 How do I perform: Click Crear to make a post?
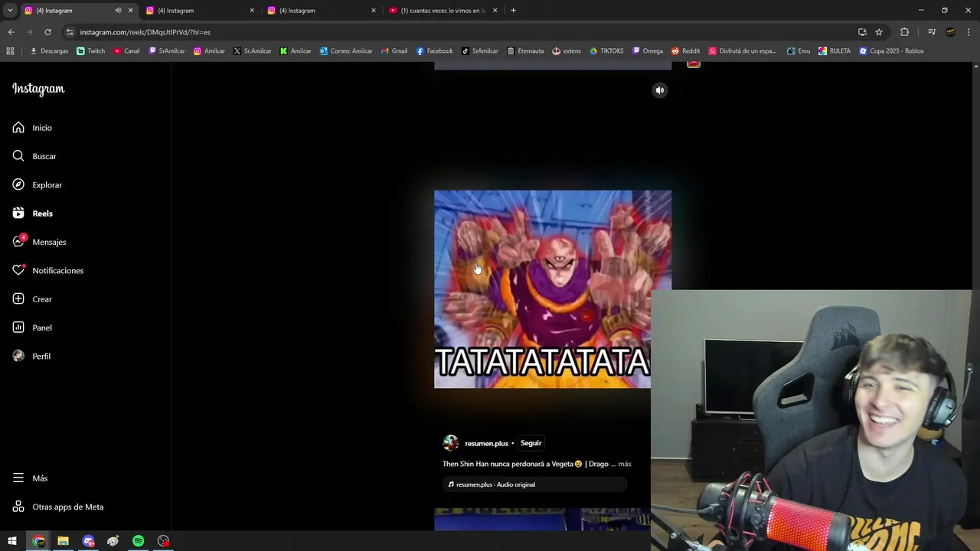click(x=32, y=299)
